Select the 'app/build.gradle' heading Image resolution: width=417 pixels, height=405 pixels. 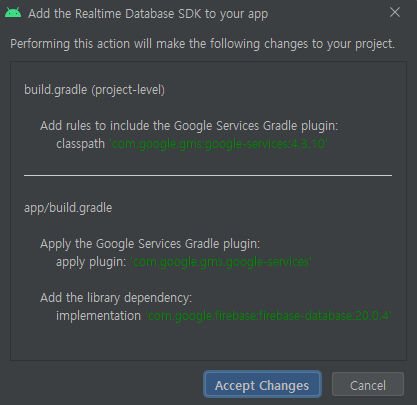[x=68, y=208]
